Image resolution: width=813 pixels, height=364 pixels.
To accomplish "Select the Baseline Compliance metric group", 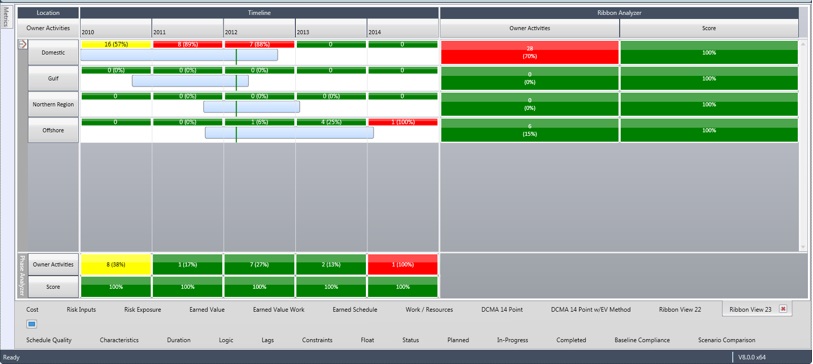I will (642, 340).
